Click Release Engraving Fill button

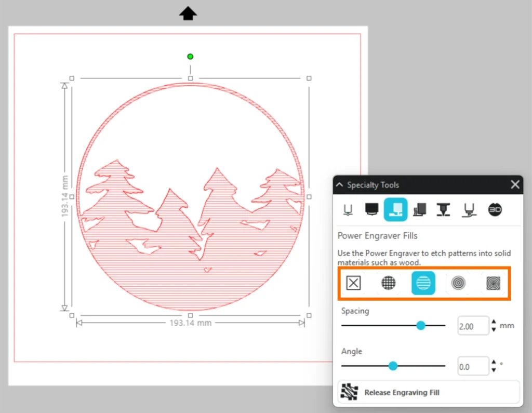pos(429,392)
